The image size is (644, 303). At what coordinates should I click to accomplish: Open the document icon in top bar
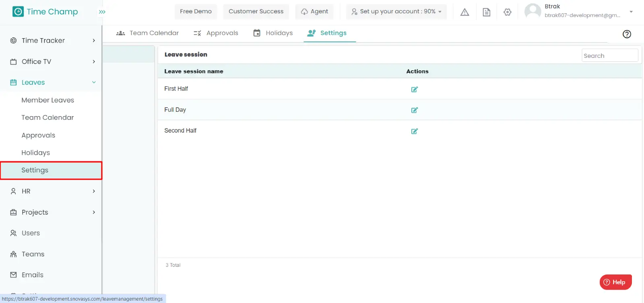click(x=486, y=12)
